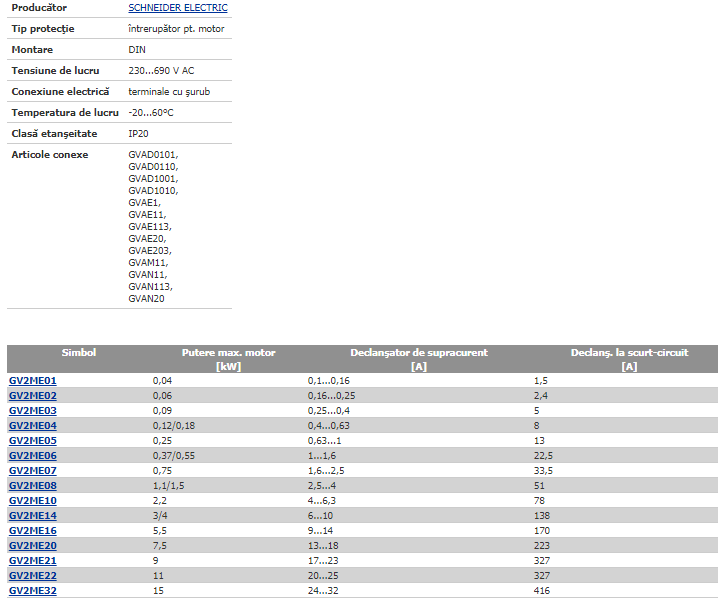Image resolution: width=718 pixels, height=598 pixels.
Task: Open the GV2ME02 product link
Action: tap(33, 396)
